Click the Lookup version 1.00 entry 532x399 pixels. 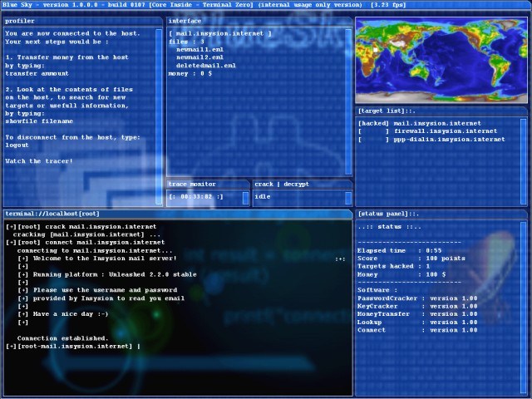(x=417, y=323)
